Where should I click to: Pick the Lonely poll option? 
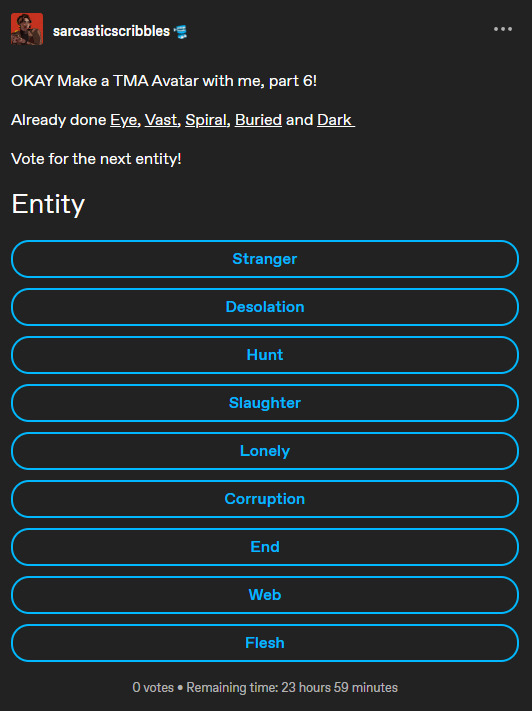(x=265, y=451)
